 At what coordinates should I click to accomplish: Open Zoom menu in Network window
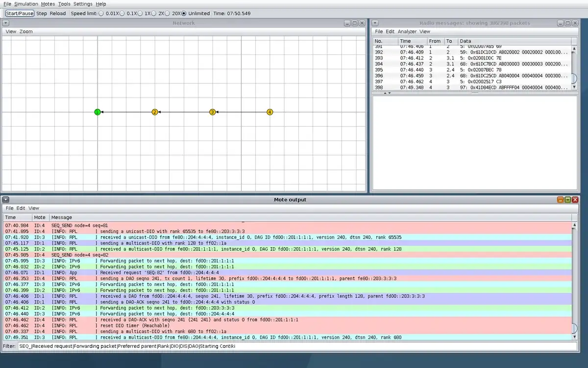(26, 31)
